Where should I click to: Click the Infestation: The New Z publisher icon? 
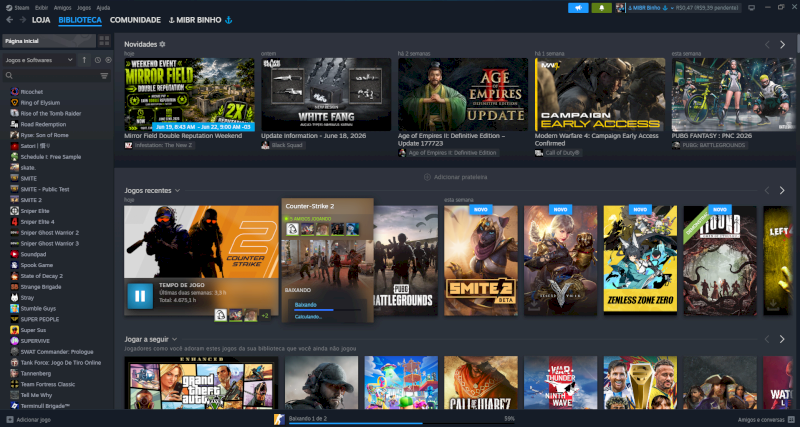(x=128, y=145)
